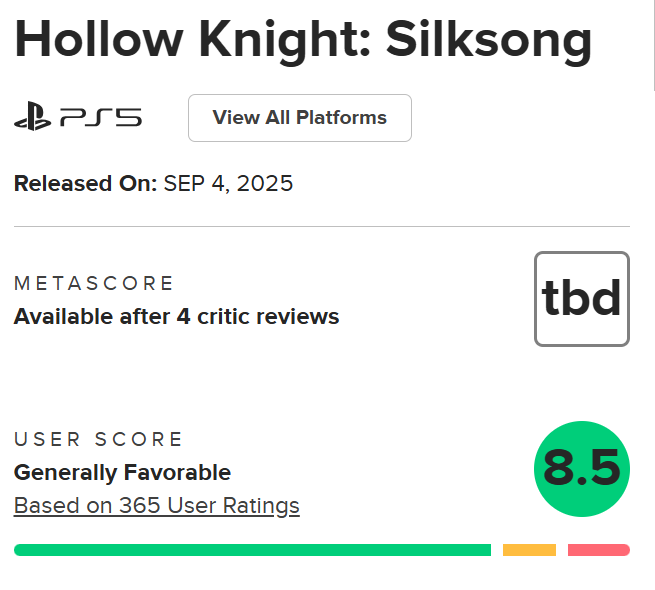
Task: Open the Based on 365 User Ratings link
Action: tap(156, 506)
